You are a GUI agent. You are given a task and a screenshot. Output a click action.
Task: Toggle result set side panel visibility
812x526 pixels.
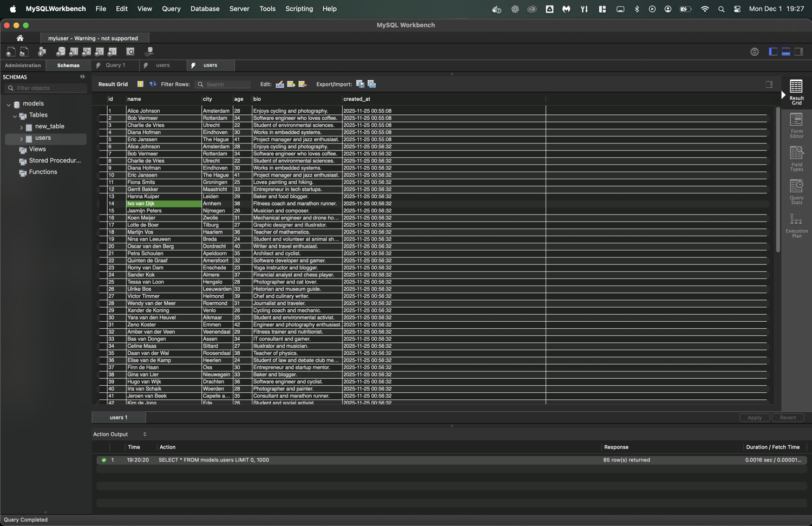click(769, 84)
